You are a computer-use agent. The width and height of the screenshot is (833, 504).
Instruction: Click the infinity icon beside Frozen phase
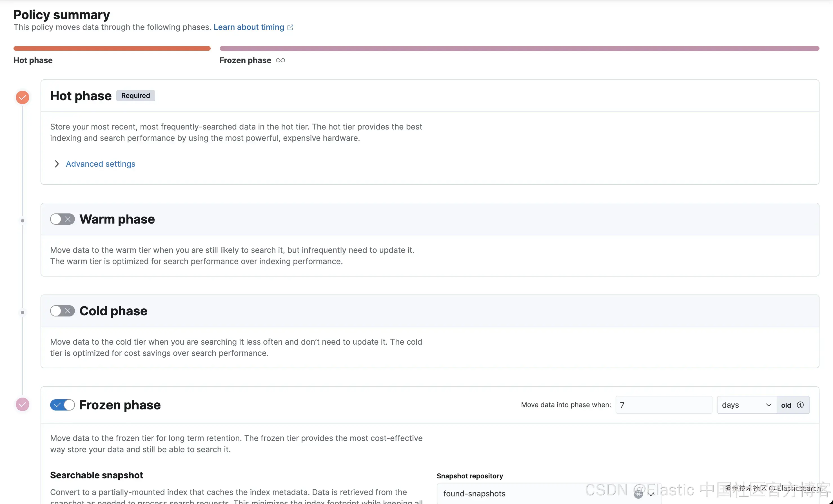(280, 61)
